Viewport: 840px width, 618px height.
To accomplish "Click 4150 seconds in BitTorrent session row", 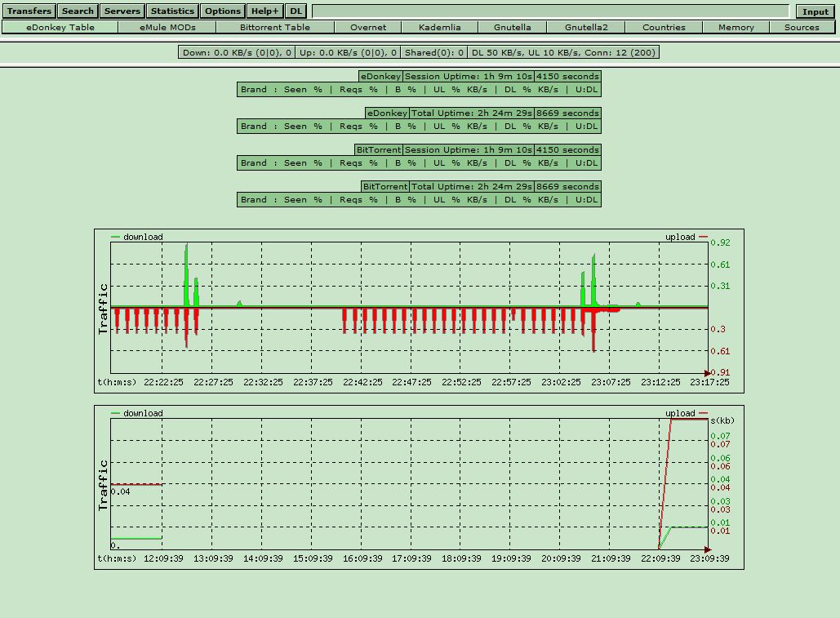I will pyautogui.click(x=567, y=150).
